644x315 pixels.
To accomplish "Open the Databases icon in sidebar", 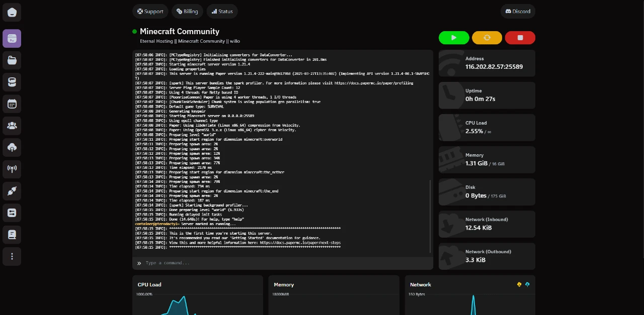I will tap(12, 82).
